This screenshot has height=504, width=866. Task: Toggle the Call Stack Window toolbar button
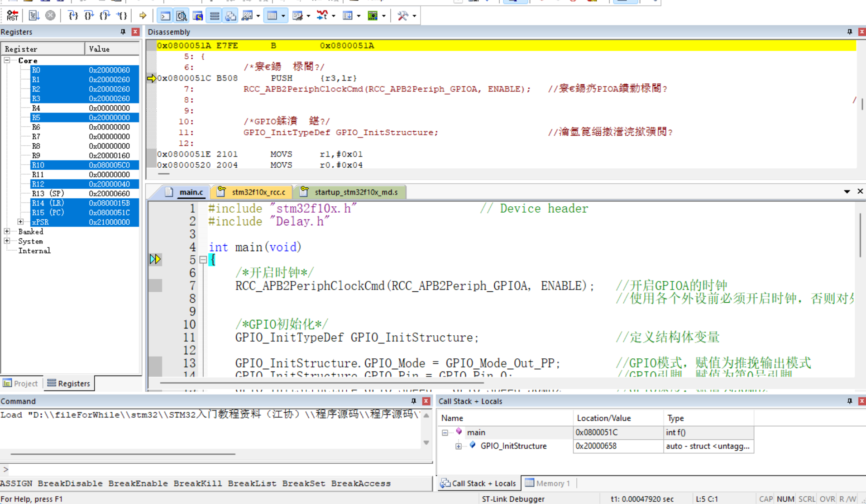click(x=230, y=16)
